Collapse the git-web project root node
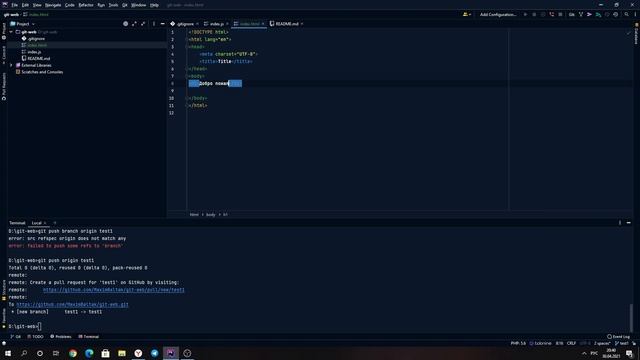640x360 pixels. 11,32
